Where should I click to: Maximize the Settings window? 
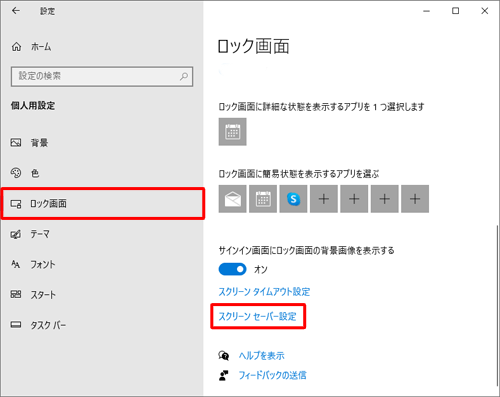pos(455,11)
